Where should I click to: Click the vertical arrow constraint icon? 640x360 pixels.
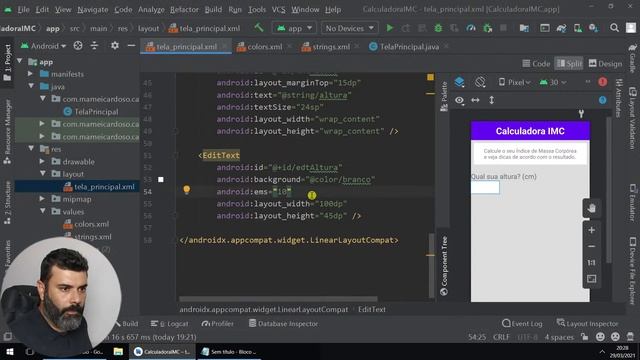[491, 100]
